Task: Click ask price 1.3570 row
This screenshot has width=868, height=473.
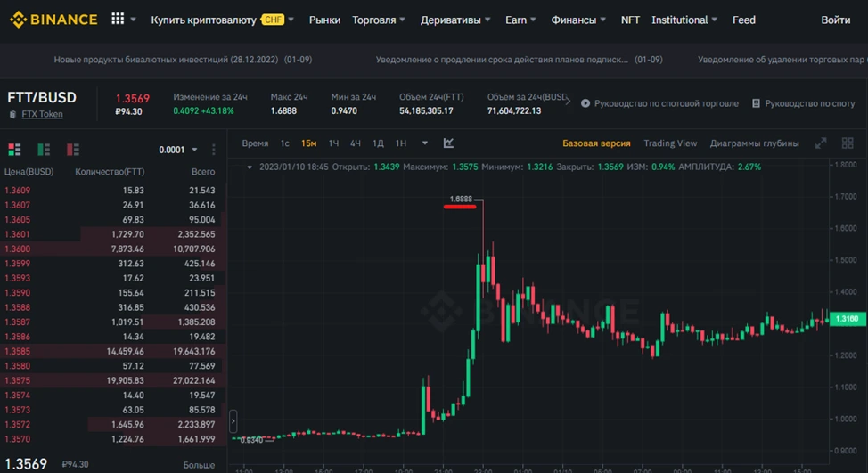Action: point(113,439)
